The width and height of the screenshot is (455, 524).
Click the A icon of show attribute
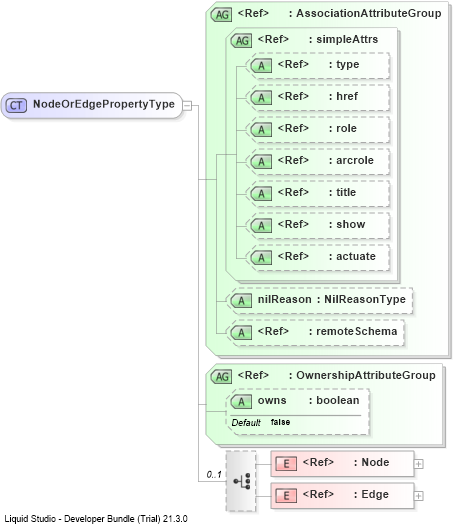point(261,226)
